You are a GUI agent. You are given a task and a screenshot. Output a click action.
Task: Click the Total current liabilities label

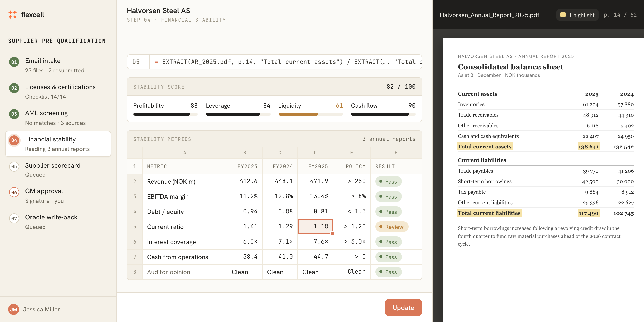tap(489, 213)
